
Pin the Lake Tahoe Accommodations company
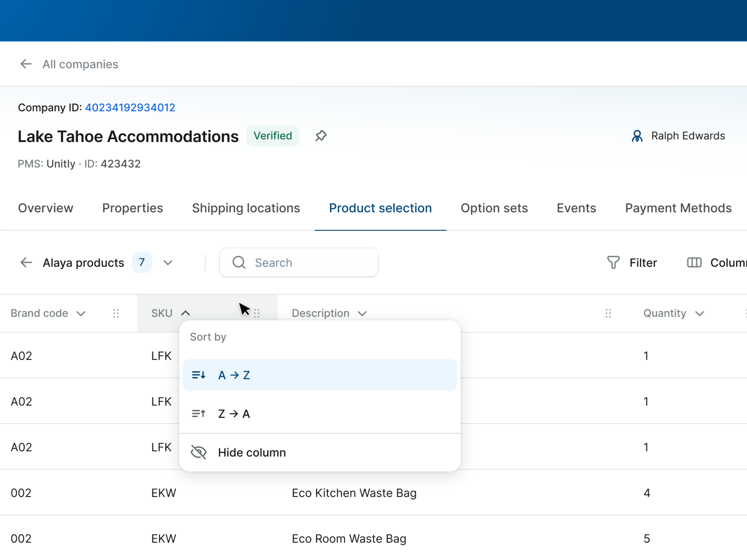coord(320,136)
